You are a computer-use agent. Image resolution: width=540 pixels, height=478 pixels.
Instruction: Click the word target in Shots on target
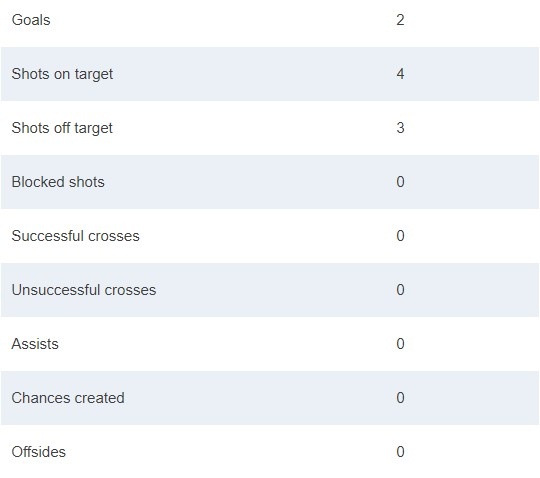coord(94,75)
